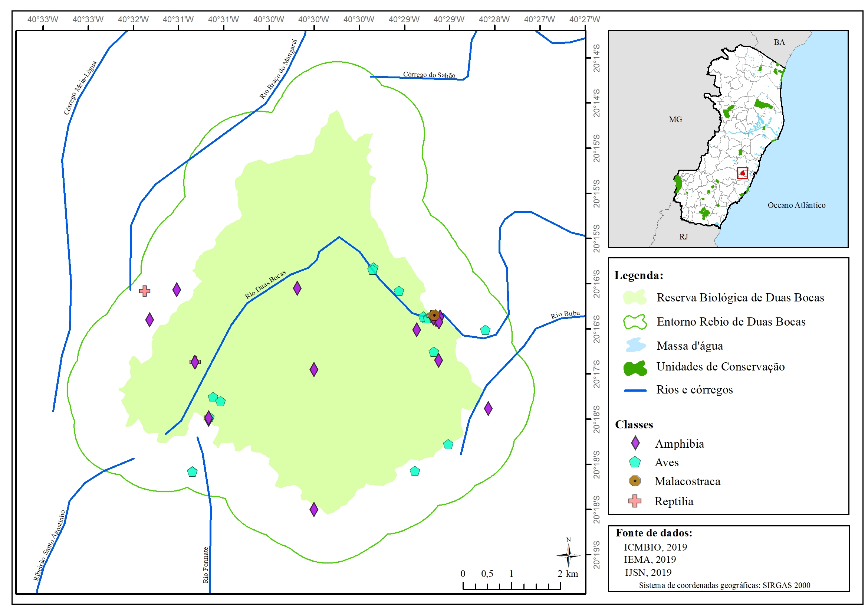Click the Aves pentagon icon in legend
Viewport: 868px width, 614px height.
635,462
